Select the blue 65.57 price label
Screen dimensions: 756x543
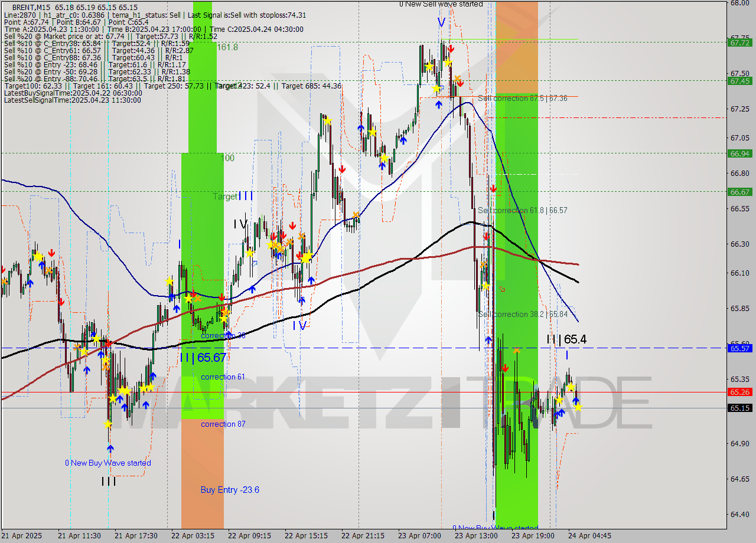(739, 348)
